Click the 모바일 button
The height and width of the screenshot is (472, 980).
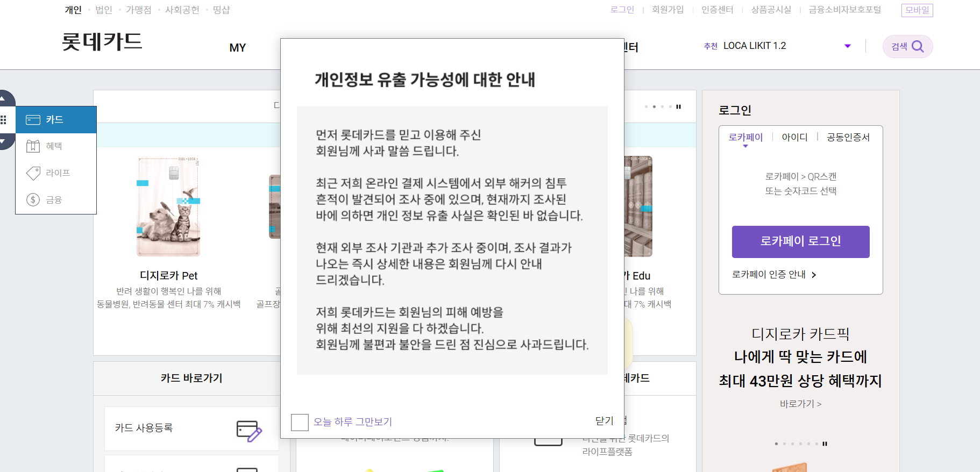tap(917, 10)
